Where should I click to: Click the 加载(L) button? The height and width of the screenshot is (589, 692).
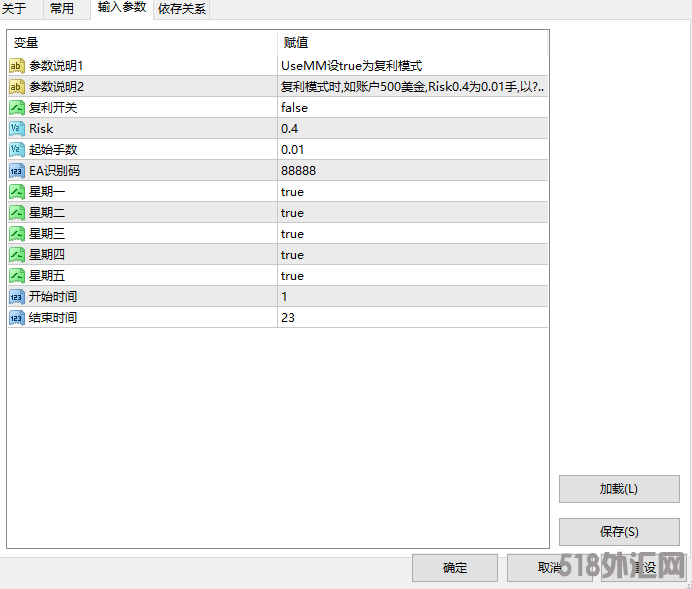pos(619,489)
